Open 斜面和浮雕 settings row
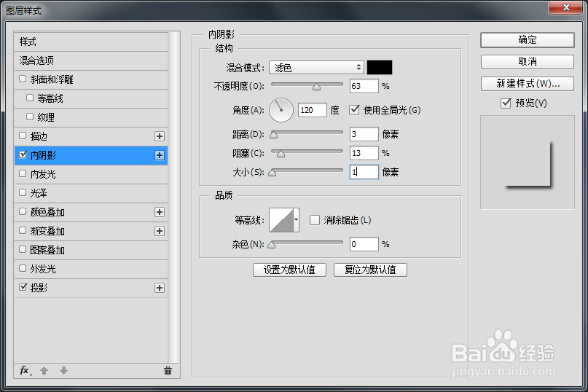Screen dimensions: 588x392 [91, 79]
